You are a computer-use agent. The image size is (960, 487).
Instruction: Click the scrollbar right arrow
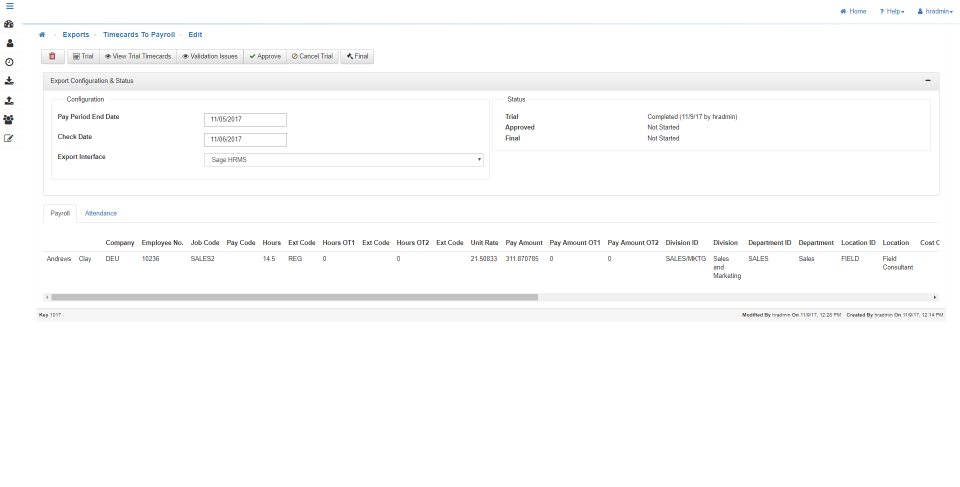pos(935,297)
